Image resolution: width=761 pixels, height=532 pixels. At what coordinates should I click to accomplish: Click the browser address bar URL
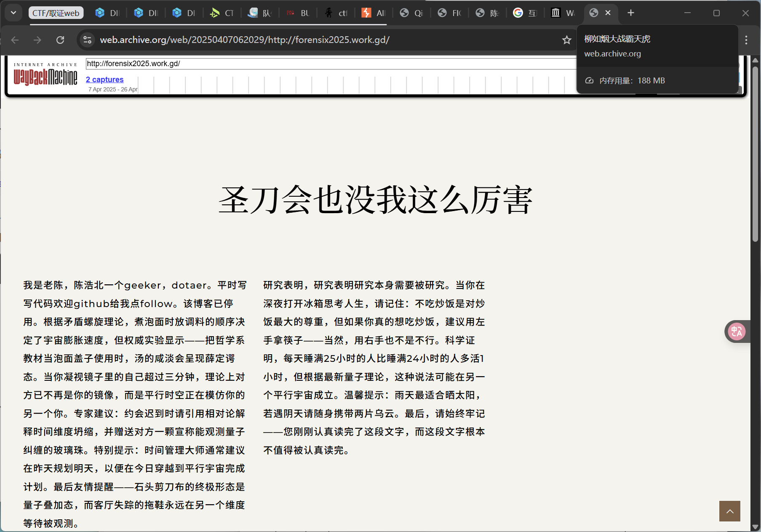pos(244,40)
